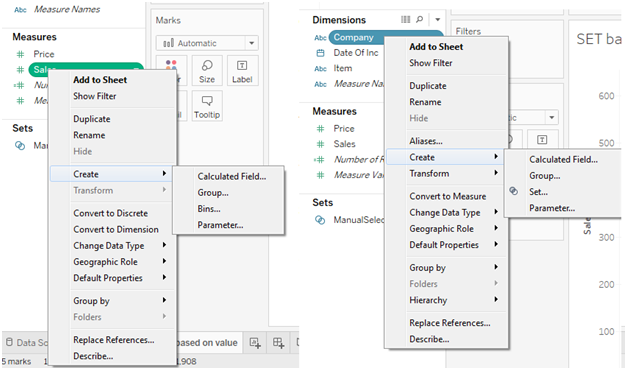627x370 pixels.
Task: Click the ManualSelection set icon in right panel
Action: pos(320,220)
